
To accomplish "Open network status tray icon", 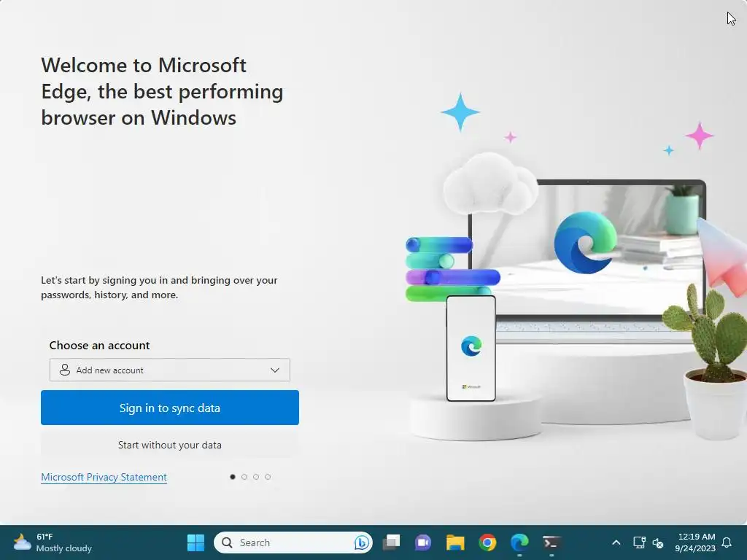I will [639, 542].
